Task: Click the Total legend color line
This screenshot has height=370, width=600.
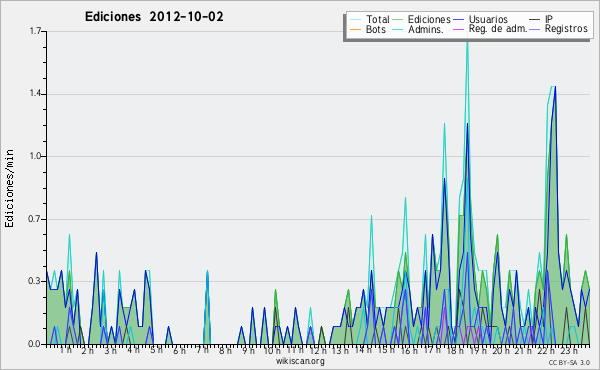Action: click(x=355, y=20)
